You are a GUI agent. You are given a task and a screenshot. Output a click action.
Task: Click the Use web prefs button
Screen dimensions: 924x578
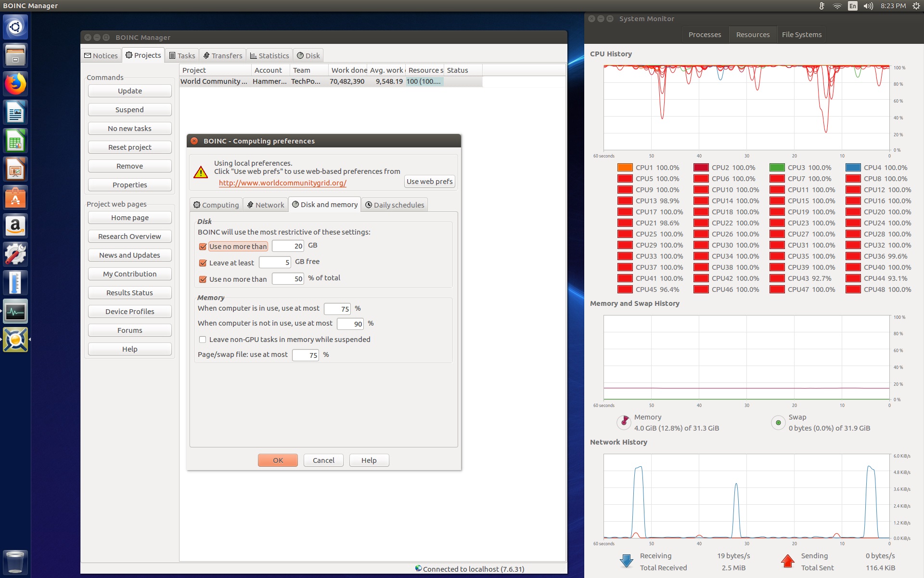tap(429, 181)
